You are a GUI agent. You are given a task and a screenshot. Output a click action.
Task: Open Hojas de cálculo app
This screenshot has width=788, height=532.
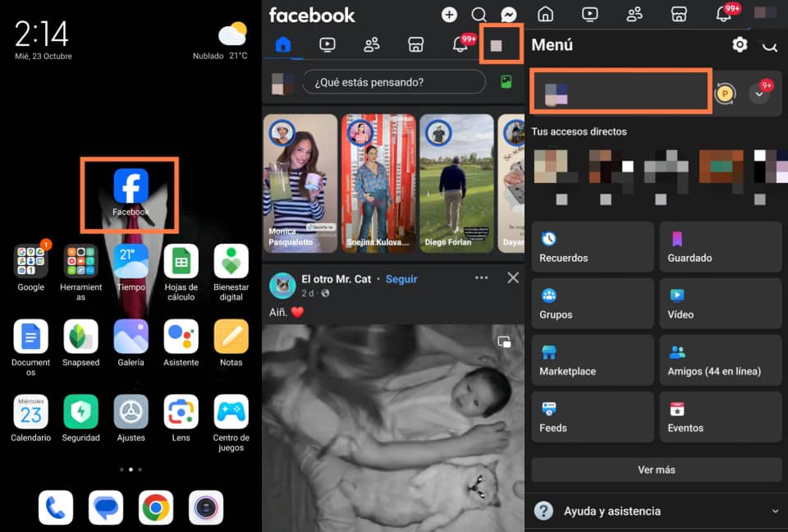(181, 261)
